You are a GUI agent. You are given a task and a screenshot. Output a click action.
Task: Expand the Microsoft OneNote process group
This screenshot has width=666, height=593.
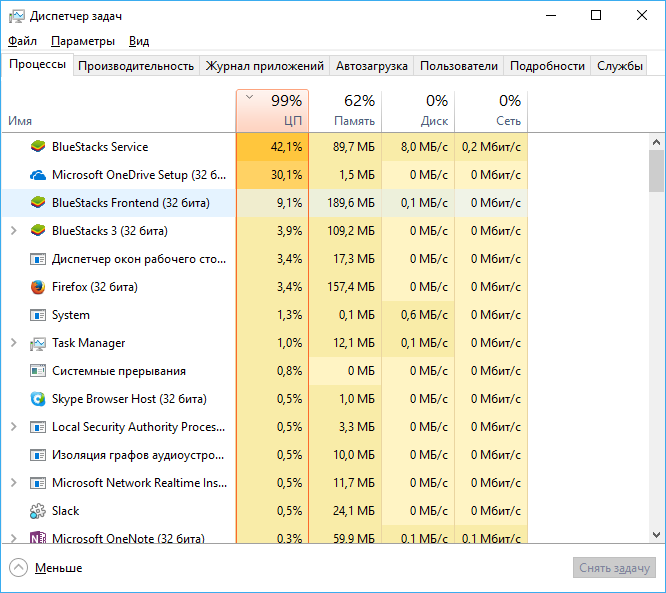(14, 538)
